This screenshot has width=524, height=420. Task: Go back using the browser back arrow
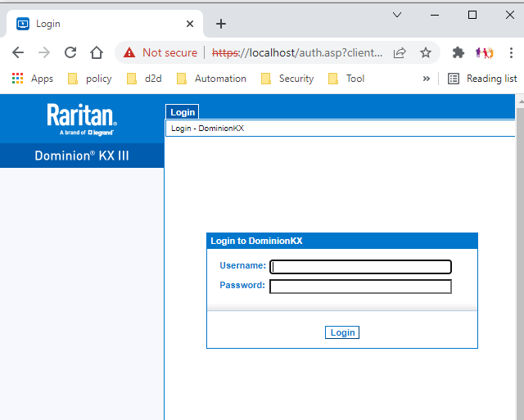point(18,52)
